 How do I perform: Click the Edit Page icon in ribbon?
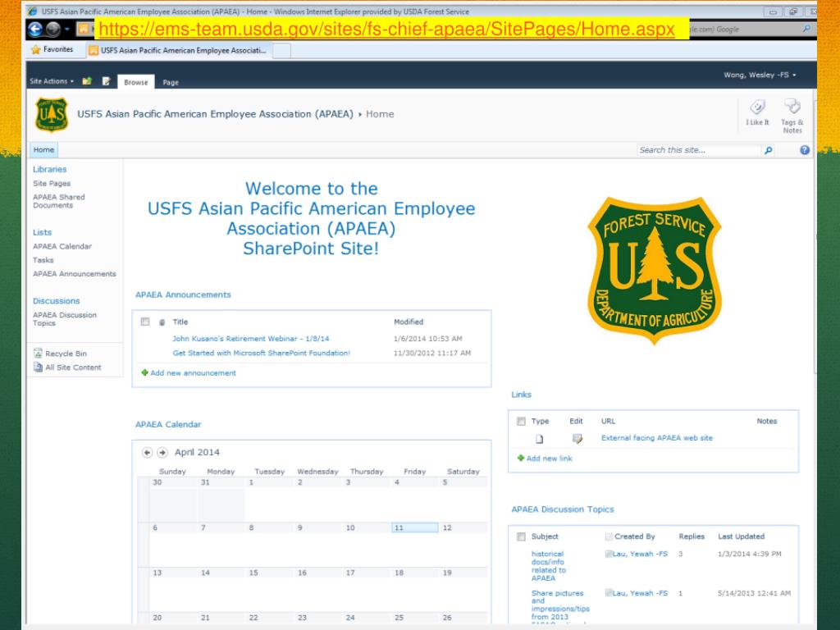pos(106,81)
